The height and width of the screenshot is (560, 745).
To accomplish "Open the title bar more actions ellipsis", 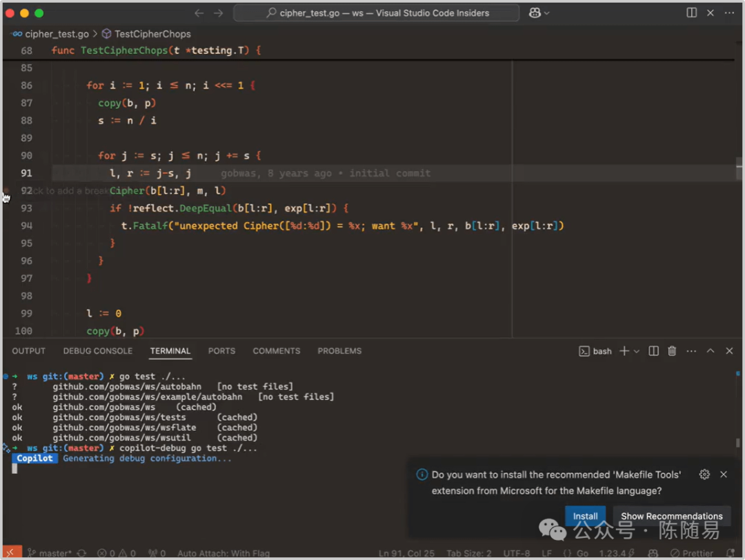I will pos(729,13).
